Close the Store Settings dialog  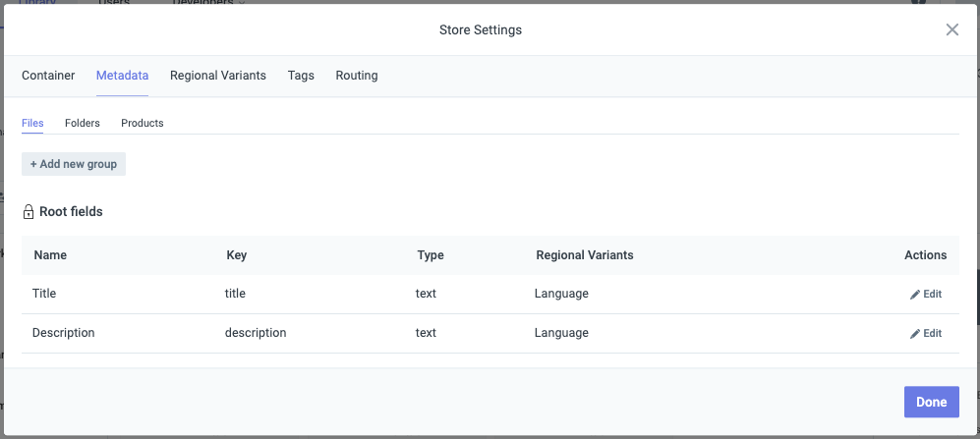(951, 29)
